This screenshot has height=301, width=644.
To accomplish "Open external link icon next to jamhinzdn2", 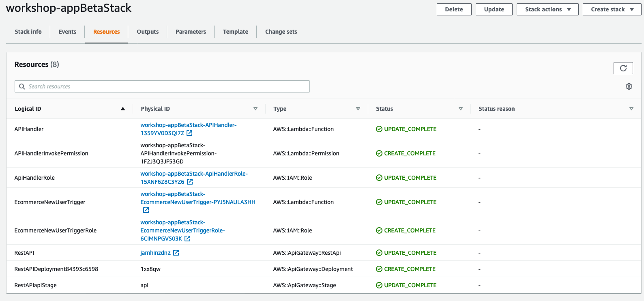I will point(176,253).
